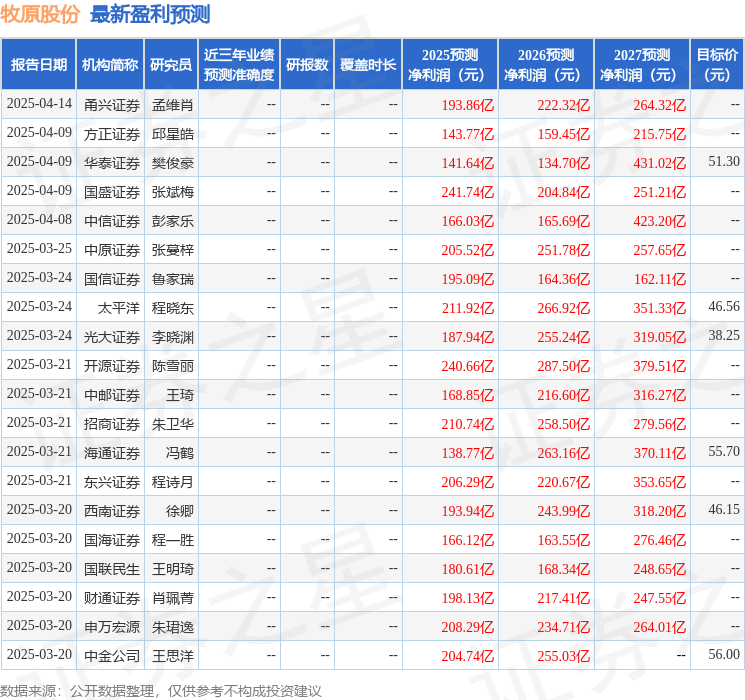Click institution name 甬兴证券
Image resolution: width=745 pixels, height=700 pixels.
pos(112,105)
